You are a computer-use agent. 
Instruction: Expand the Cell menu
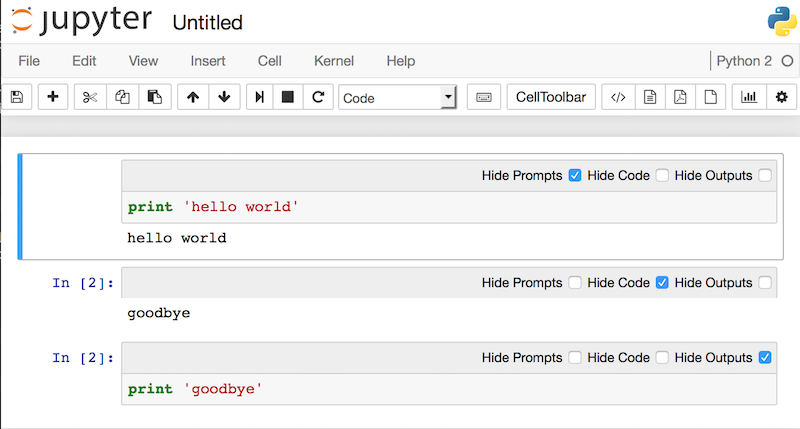[x=270, y=61]
